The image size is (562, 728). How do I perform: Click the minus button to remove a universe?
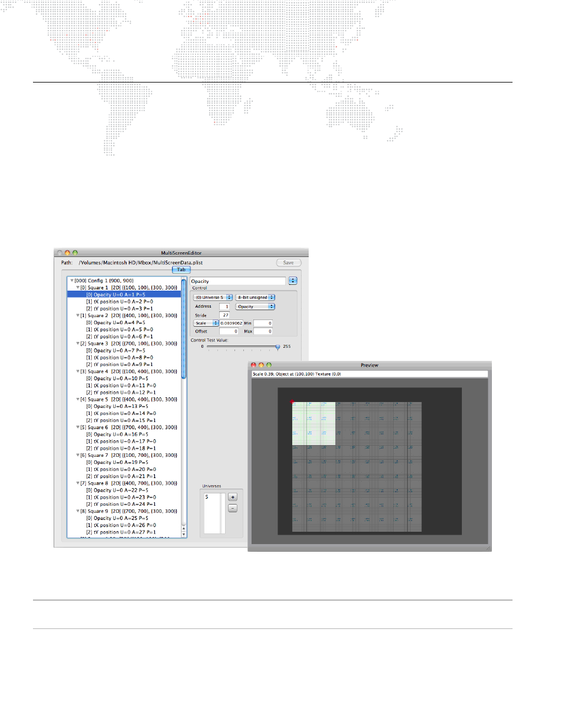pos(233,508)
